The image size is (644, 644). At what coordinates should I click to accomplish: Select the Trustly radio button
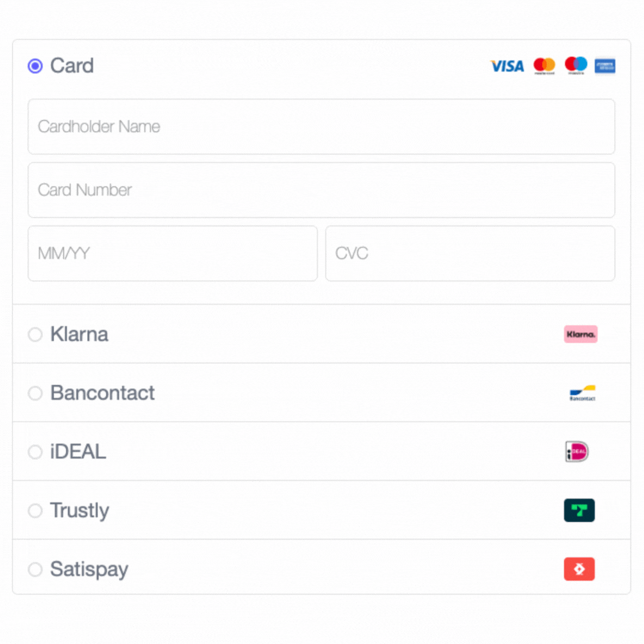[35, 510]
